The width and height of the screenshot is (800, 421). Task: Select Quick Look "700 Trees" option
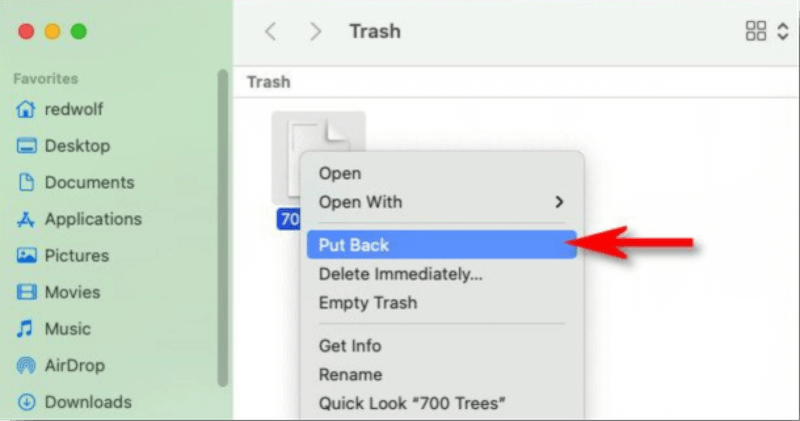pyautogui.click(x=412, y=404)
